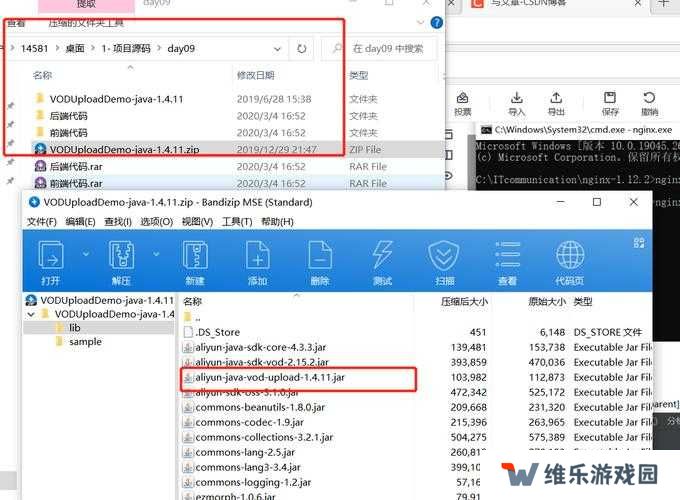Viewport: 680px width, 500px height.
Task: Click the Delete (删除) toolbar icon
Action: click(x=320, y=262)
